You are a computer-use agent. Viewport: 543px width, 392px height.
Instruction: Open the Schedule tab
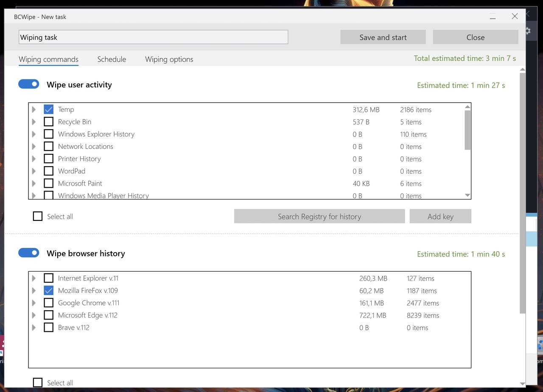coord(112,59)
